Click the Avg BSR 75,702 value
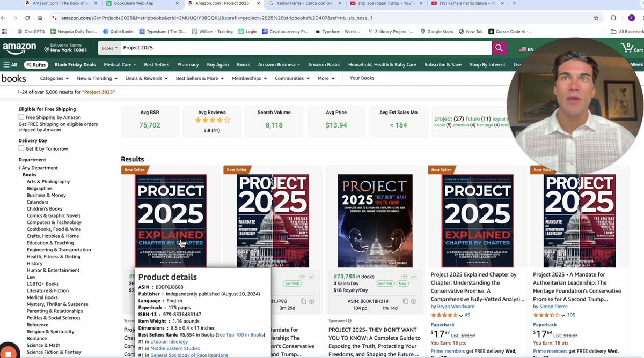 pos(150,125)
